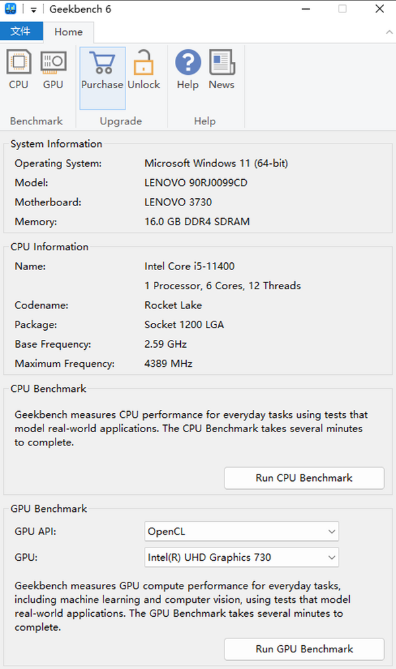Click the Rocket Lake codename value
The height and width of the screenshot is (669, 396).
click(x=173, y=305)
